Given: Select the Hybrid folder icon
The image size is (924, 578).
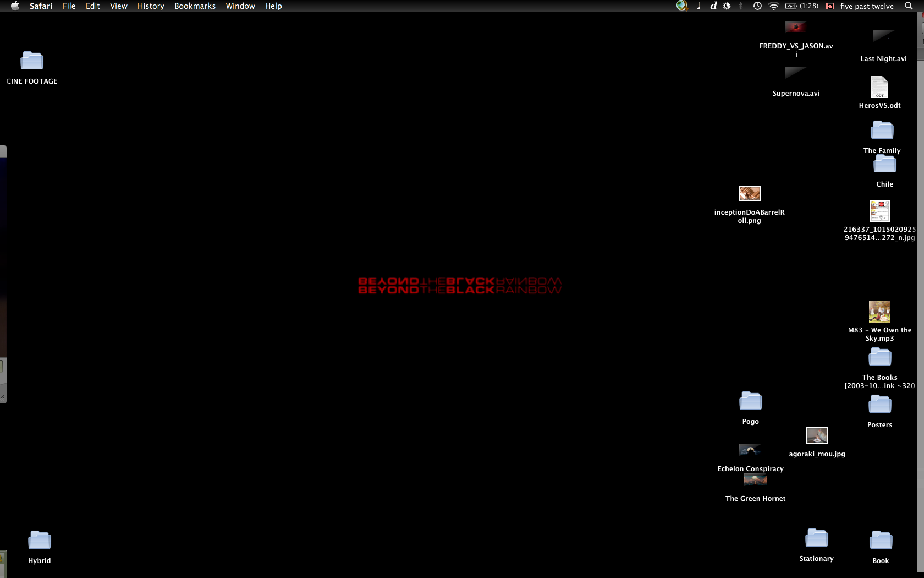Looking at the screenshot, I should point(40,540).
